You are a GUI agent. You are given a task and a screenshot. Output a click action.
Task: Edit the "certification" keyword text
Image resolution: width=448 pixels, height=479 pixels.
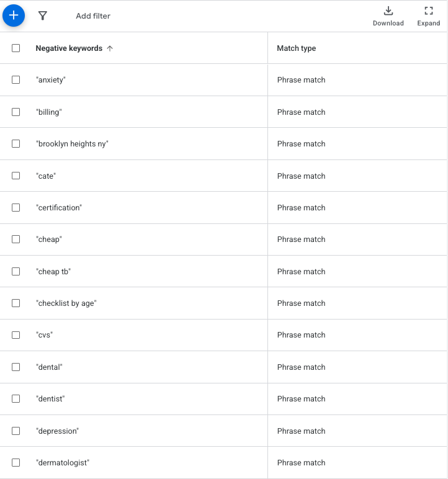pos(59,208)
